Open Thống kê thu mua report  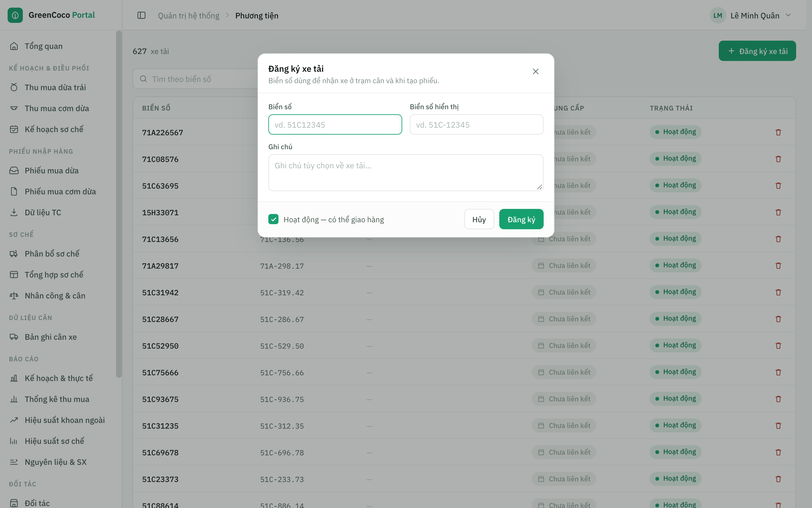[58, 399]
